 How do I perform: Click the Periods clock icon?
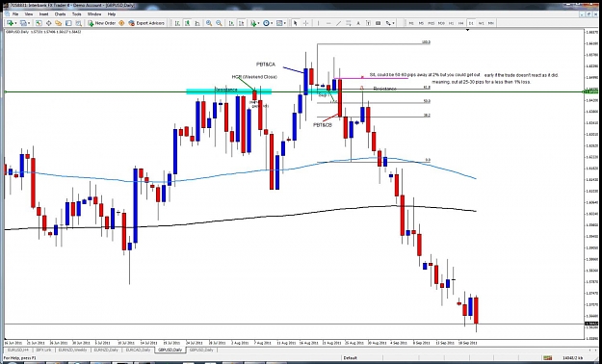(x=266, y=23)
